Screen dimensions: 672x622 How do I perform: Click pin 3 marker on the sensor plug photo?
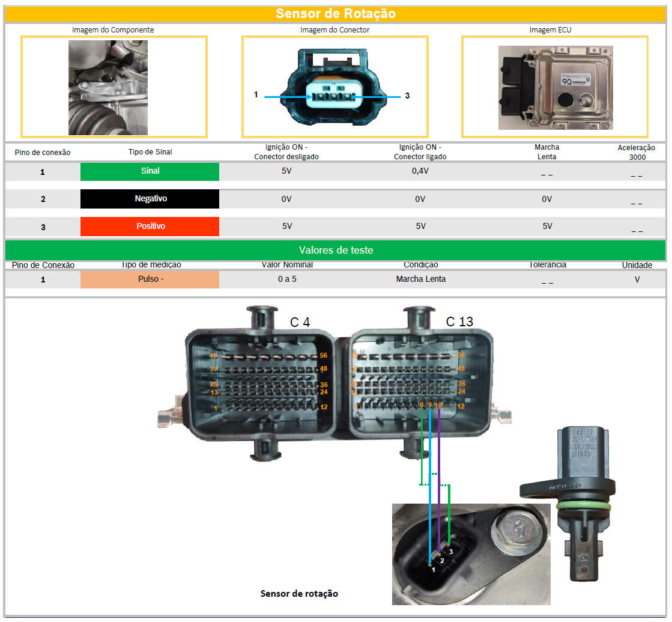451,550
